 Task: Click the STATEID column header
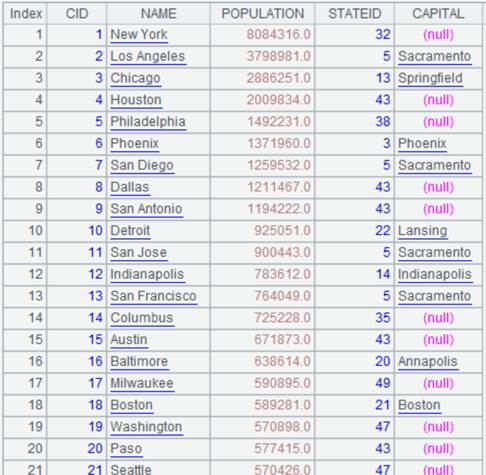(355, 14)
